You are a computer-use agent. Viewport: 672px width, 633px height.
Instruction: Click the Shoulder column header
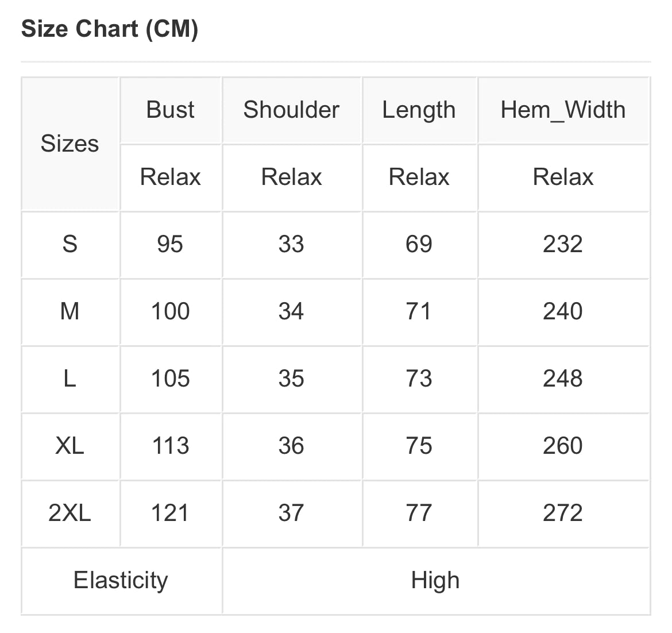[291, 110]
